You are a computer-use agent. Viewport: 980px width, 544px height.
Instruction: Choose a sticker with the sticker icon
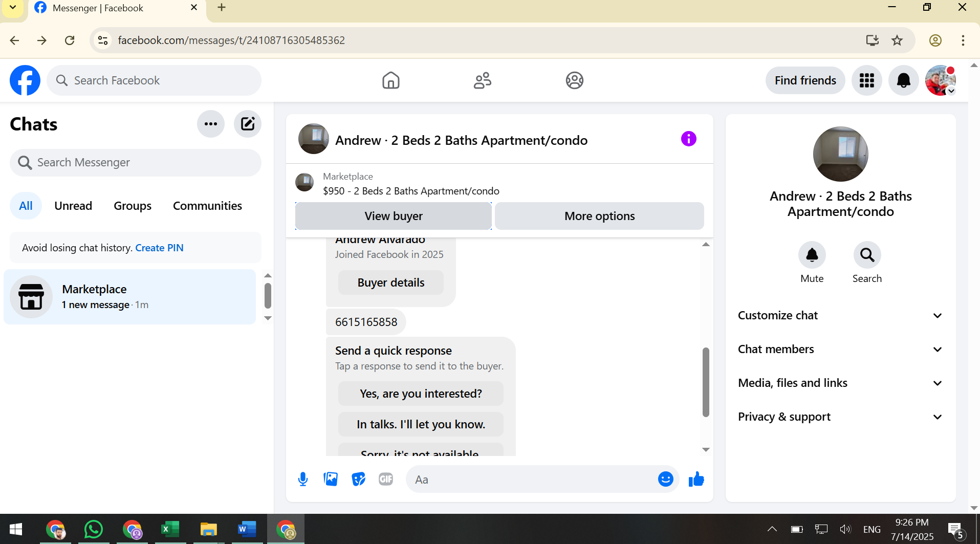tap(358, 480)
